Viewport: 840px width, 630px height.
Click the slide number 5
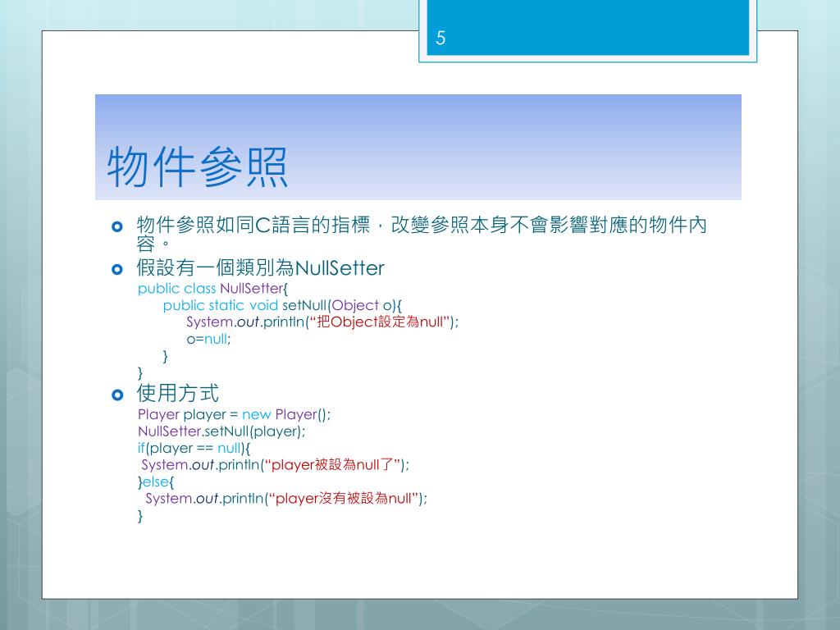tap(441, 38)
